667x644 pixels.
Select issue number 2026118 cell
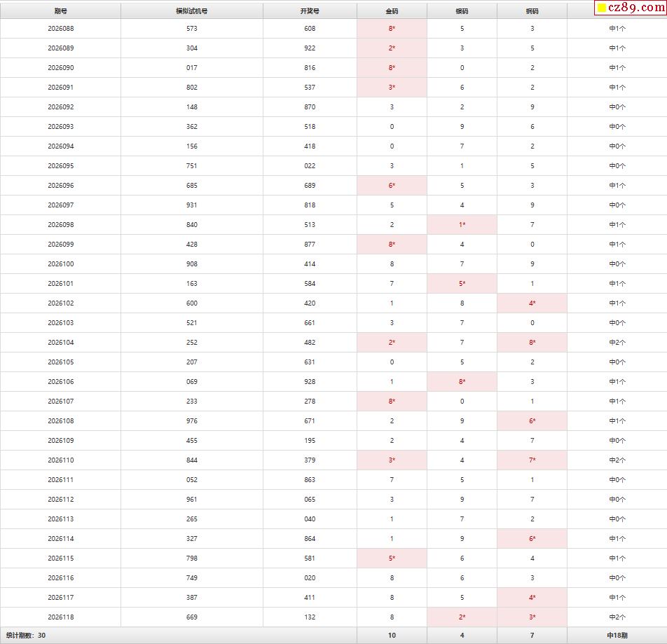coord(60,617)
